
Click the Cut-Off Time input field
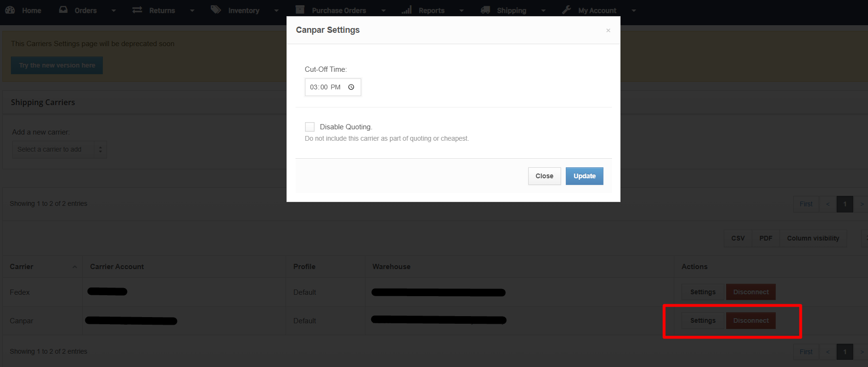pyautogui.click(x=325, y=87)
